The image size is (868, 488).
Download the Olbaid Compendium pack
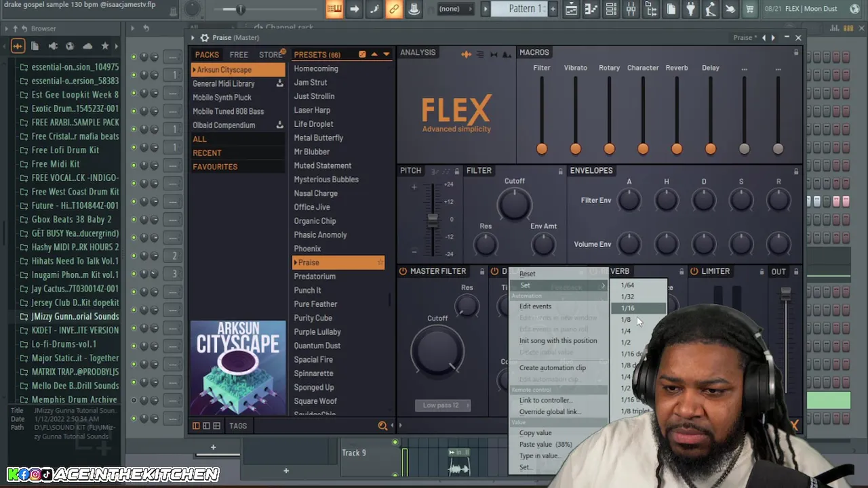(x=279, y=125)
